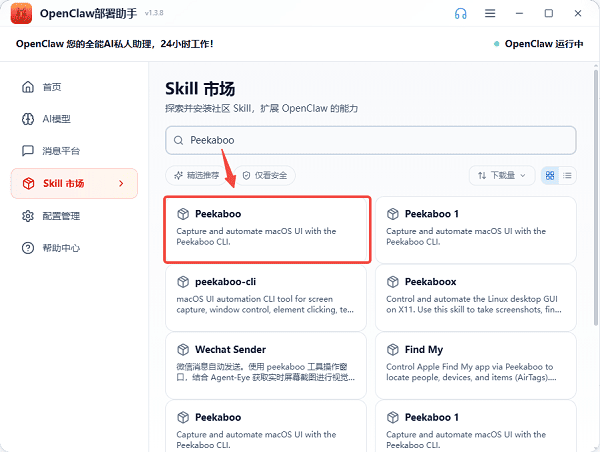This screenshot has width=600, height=452.
Task: Click the Skill 市场 page heading
Action: [200, 89]
